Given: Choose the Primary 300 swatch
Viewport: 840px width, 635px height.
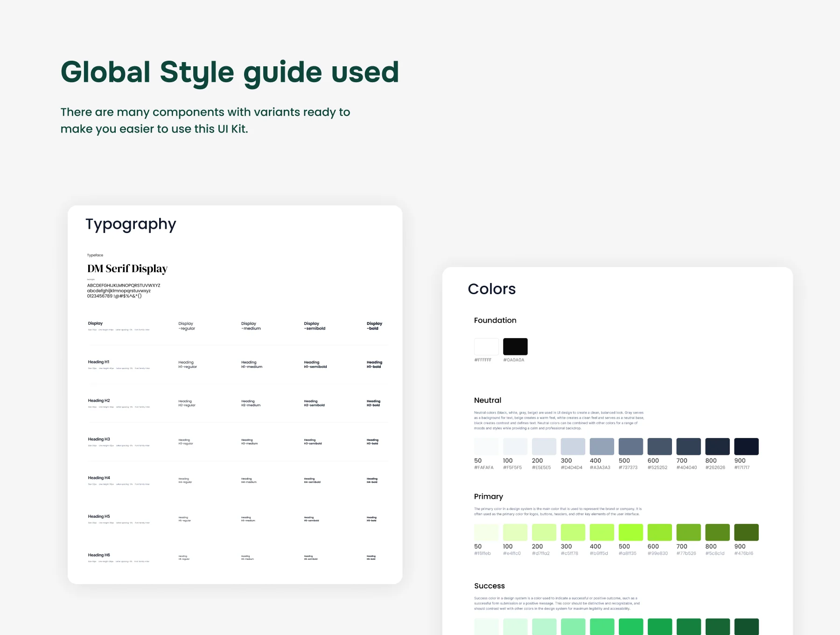Looking at the screenshot, I should pyautogui.click(x=573, y=532).
